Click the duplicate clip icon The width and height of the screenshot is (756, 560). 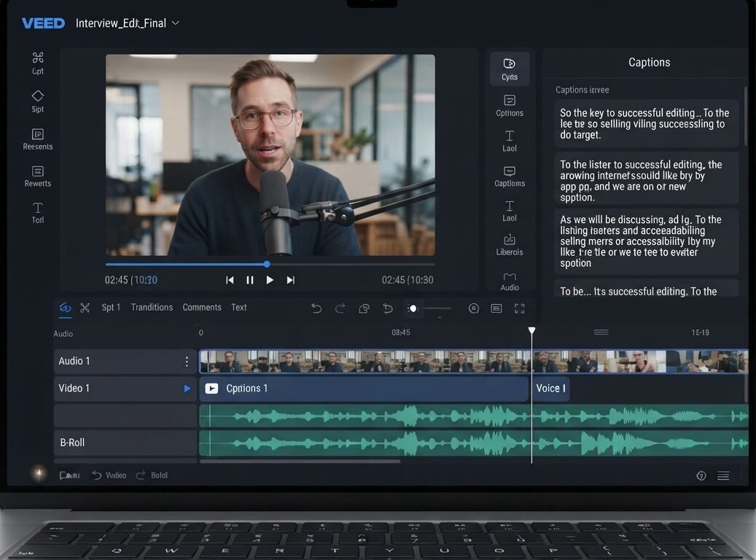[364, 308]
